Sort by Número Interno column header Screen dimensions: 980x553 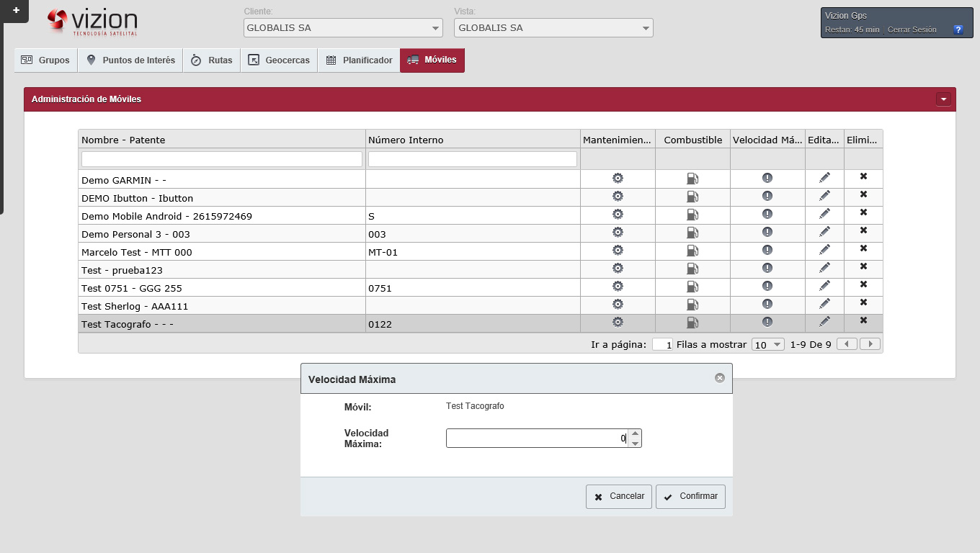473,140
